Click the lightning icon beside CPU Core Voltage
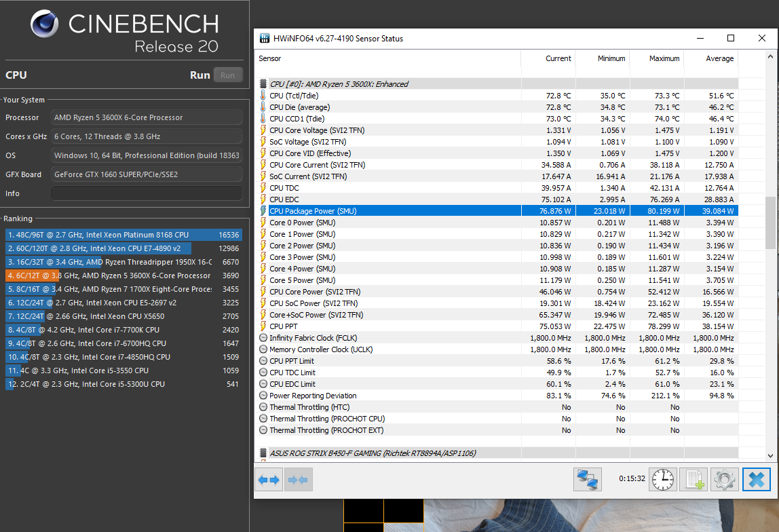 pos(263,130)
